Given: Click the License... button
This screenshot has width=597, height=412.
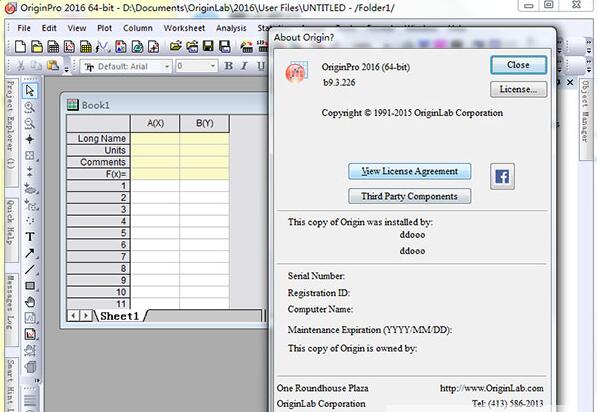Looking at the screenshot, I should click(x=518, y=89).
